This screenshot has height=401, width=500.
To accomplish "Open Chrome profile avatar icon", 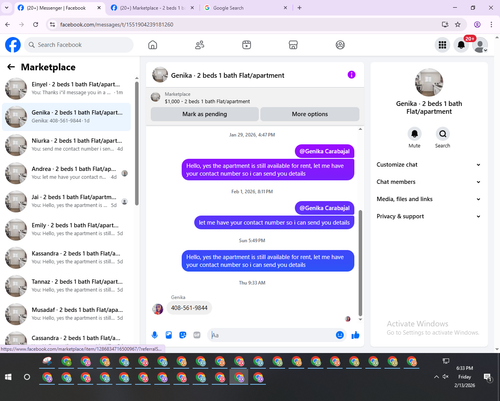I will pyautogui.click(x=477, y=24).
